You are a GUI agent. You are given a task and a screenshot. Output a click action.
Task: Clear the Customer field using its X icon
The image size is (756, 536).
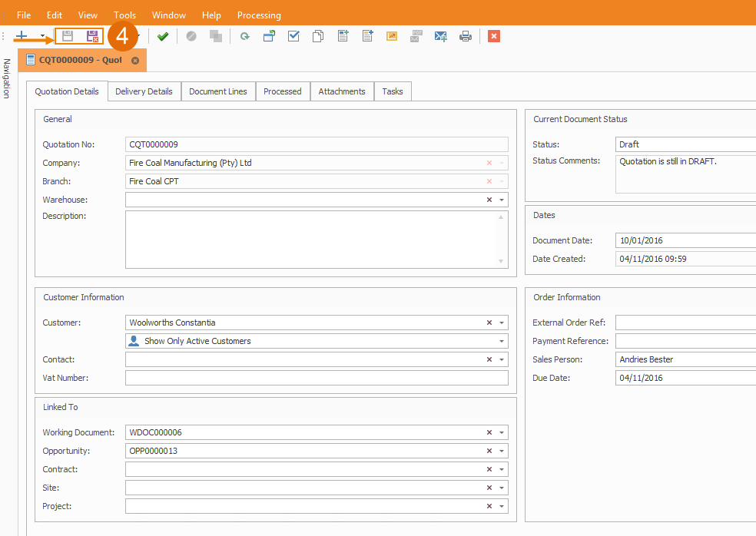point(489,323)
